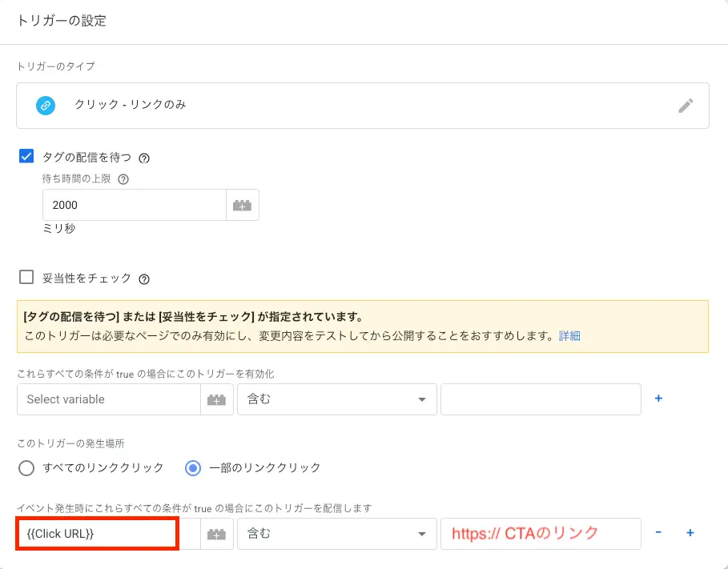Open help icon next to 待ち時間の上限
Image resolution: width=728 pixels, height=569 pixels.
tap(123, 180)
